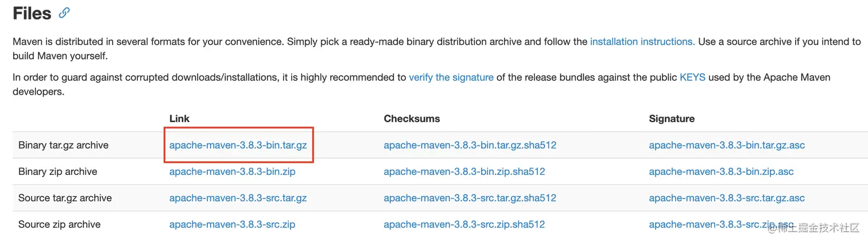Open the src.zip.sha512 checksum link
The height and width of the screenshot is (242, 868).
464,224
